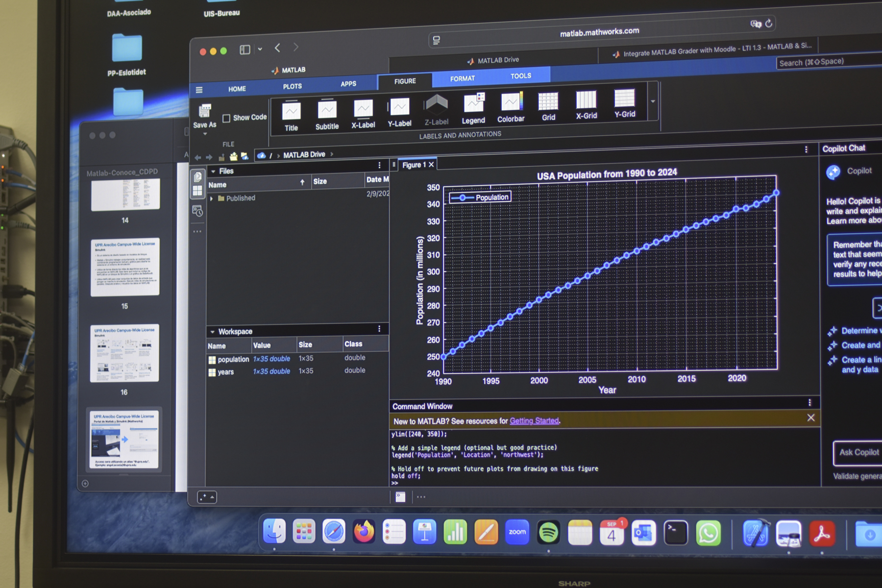Image resolution: width=882 pixels, height=588 pixels.
Task: Open the Command Window options menu
Action: pos(809,403)
